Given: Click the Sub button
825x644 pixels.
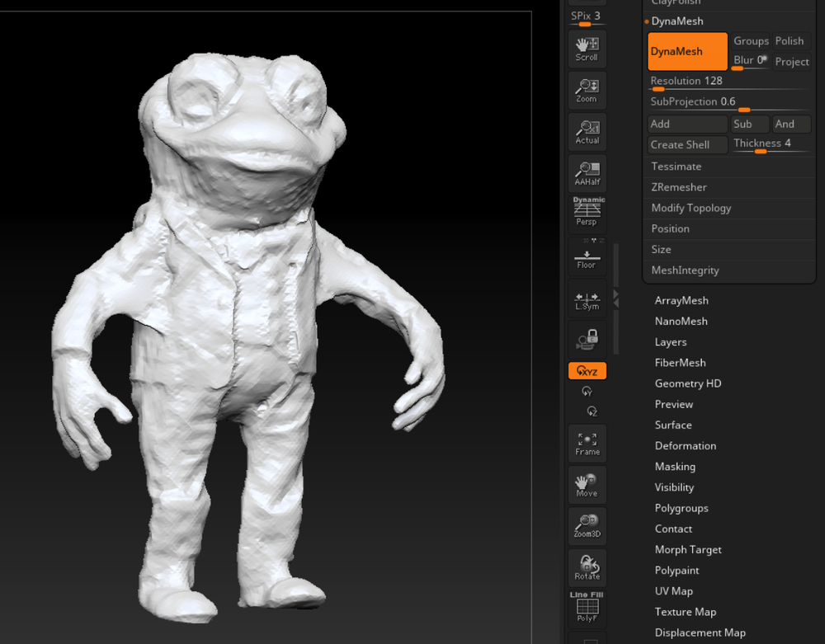Looking at the screenshot, I should tap(750, 124).
